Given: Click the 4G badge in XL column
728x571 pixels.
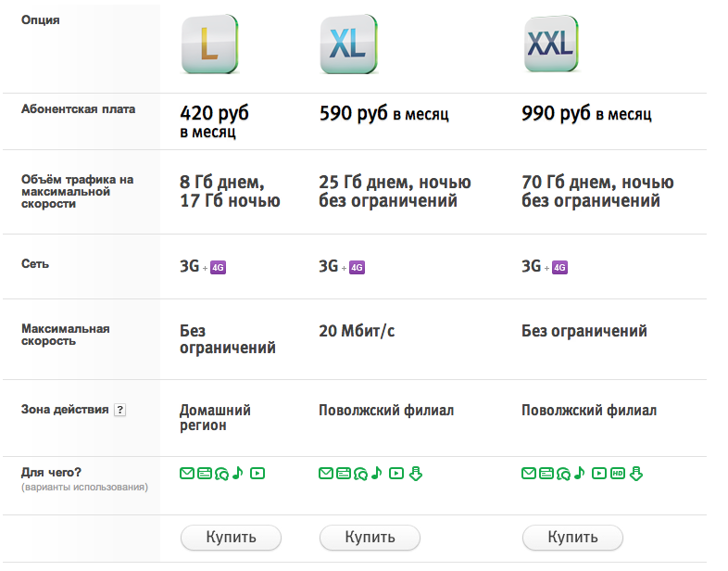Looking at the screenshot, I should (357, 268).
